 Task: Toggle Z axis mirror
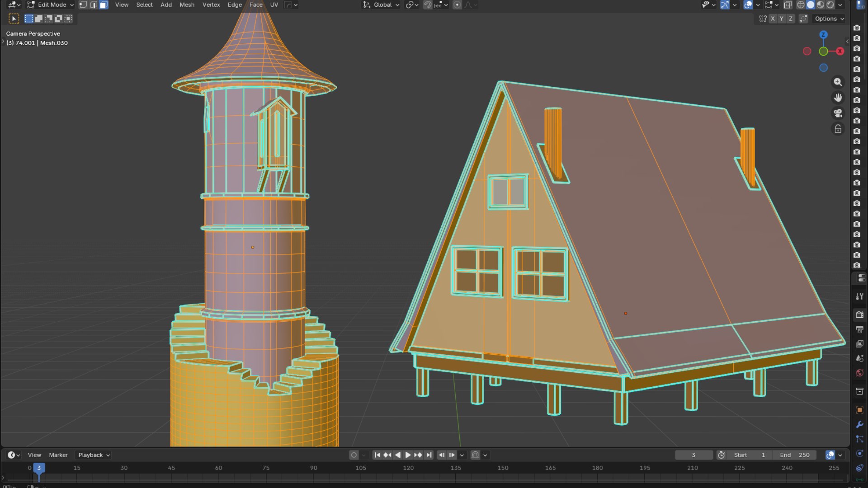click(x=790, y=19)
